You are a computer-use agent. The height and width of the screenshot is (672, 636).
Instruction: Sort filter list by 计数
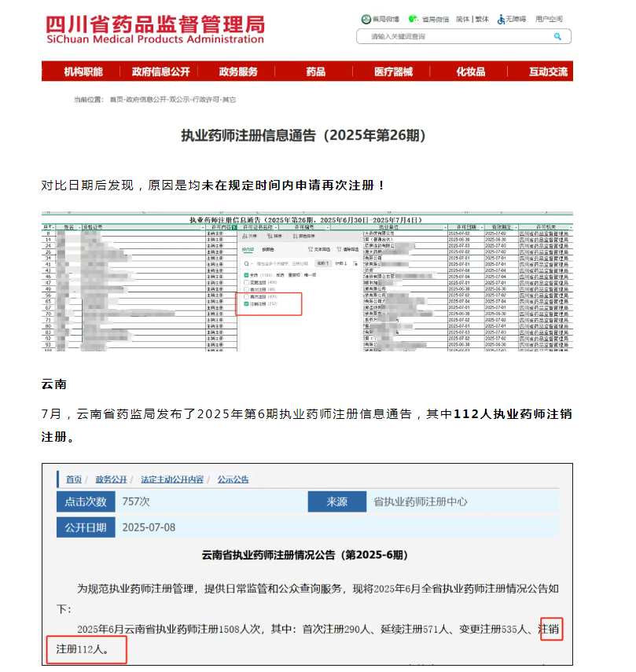pyautogui.click(x=341, y=263)
